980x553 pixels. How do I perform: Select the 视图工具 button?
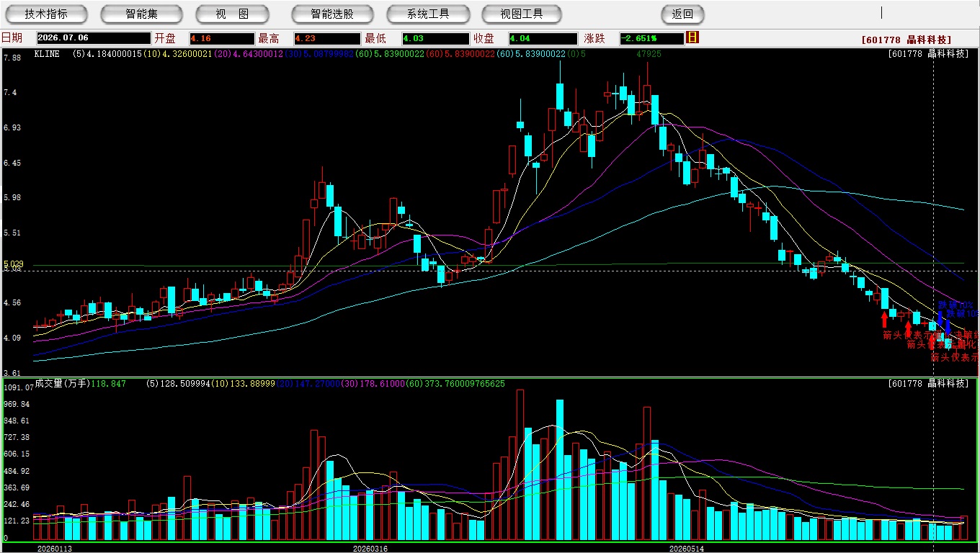(522, 14)
